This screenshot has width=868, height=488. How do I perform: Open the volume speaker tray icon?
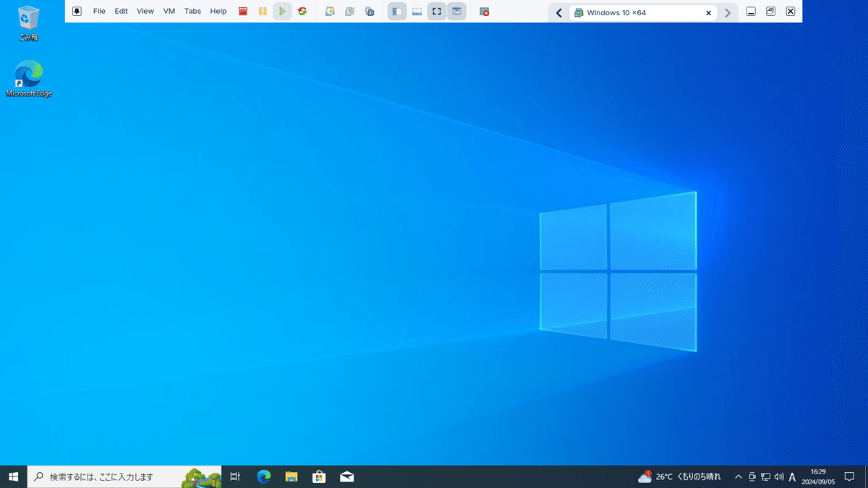[778, 476]
